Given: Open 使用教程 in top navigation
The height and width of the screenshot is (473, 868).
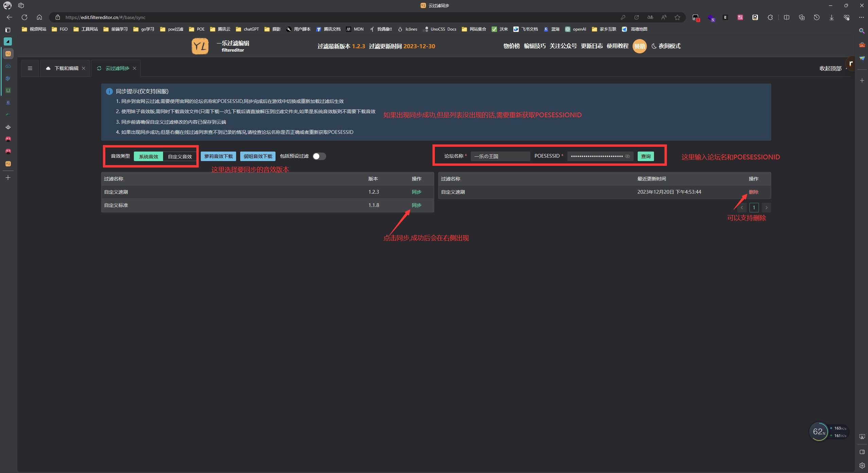Looking at the screenshot, I should tap(617, 46).
